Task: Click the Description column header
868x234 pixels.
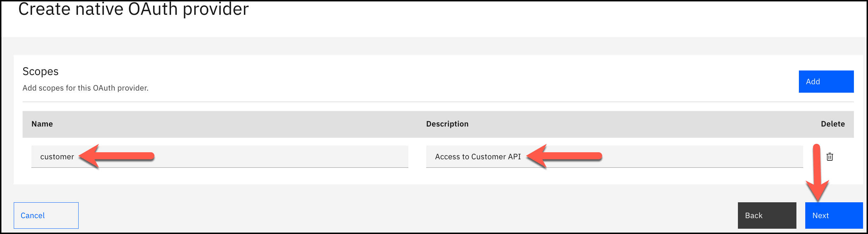Action: [x=447, y=124]
